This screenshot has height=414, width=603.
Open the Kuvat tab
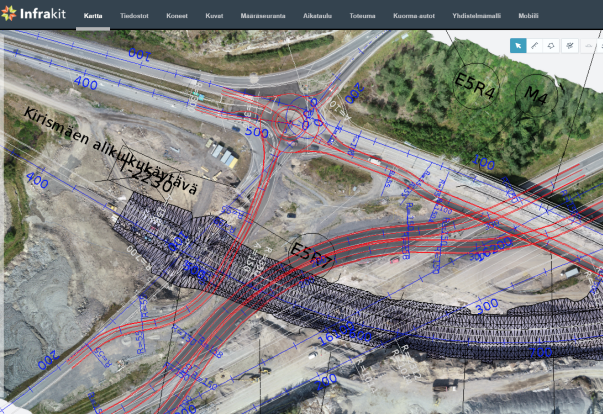click(x=214, y=17)
